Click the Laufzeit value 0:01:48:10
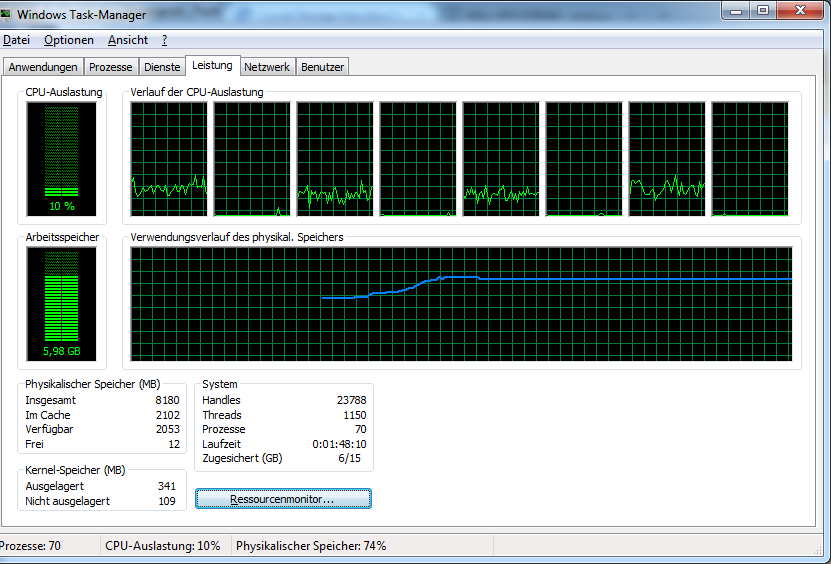 [x=339, y=444]
